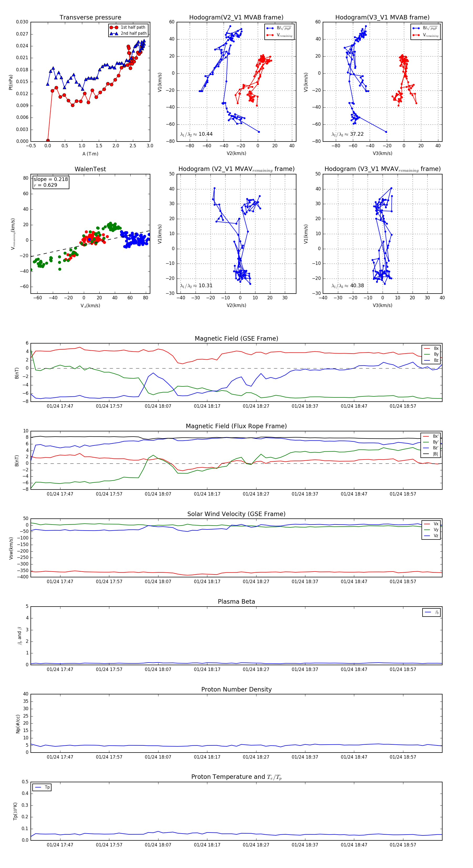Click the '01/24 18:17' tick in Proton Temperature plot
Screen dimensions: 473x868
pyautogui.click(x=207, y=845)
